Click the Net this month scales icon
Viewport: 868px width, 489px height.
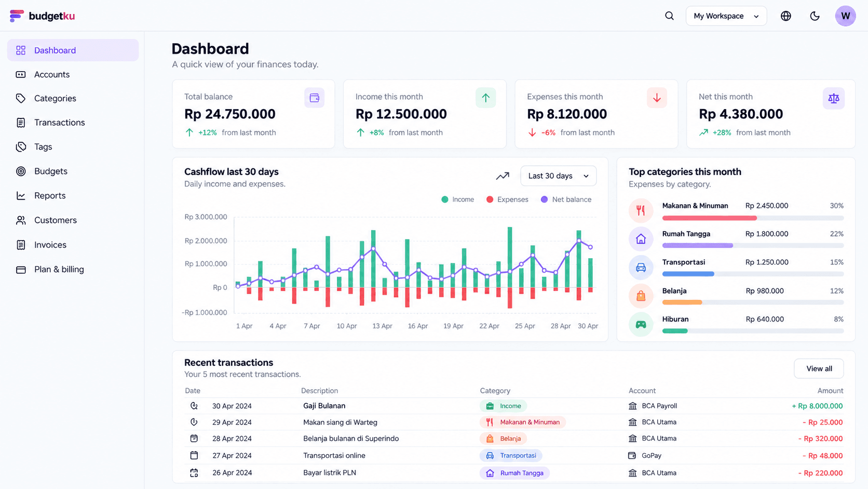pos(834,98)
